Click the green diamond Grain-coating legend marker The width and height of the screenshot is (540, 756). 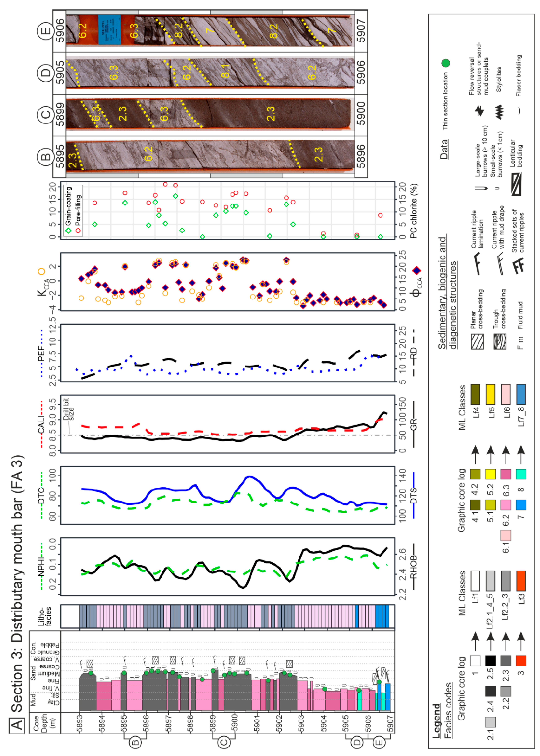(x=69, y=231)
